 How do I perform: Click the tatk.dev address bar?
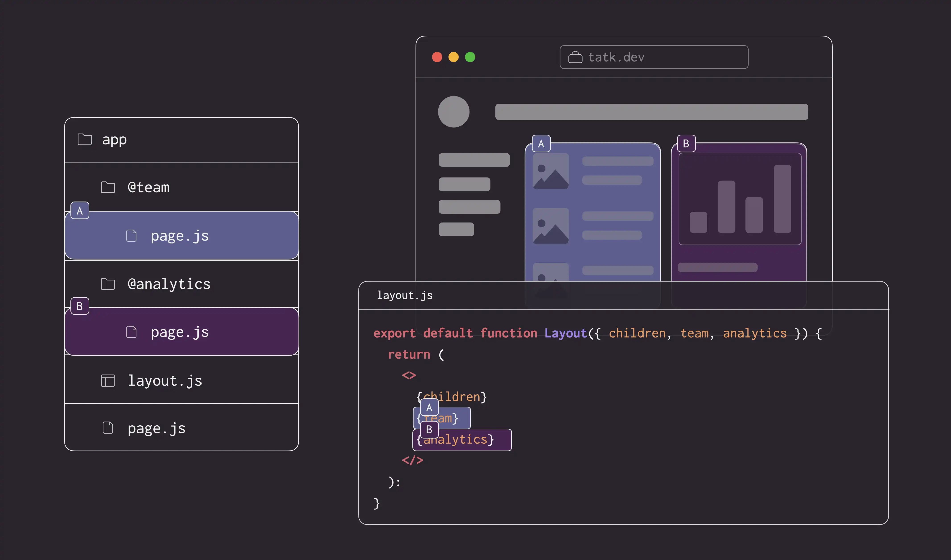654,57
